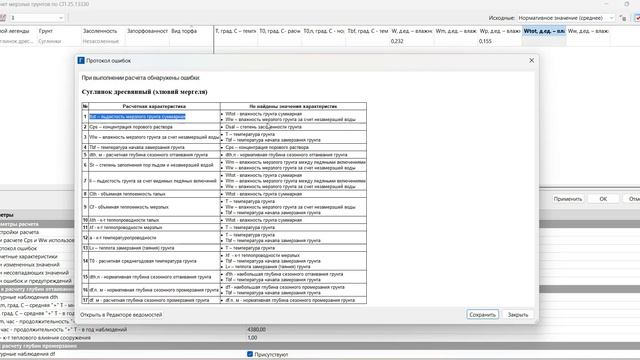Toggle the Присутствуют checkbox

pyautogui.click(x=250, y=354)
